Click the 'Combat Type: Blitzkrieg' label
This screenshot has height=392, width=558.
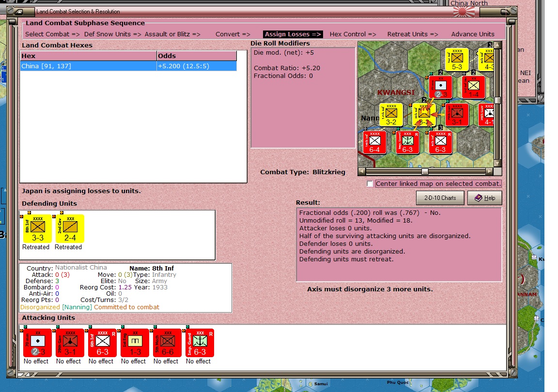click(x=302, y=172)
